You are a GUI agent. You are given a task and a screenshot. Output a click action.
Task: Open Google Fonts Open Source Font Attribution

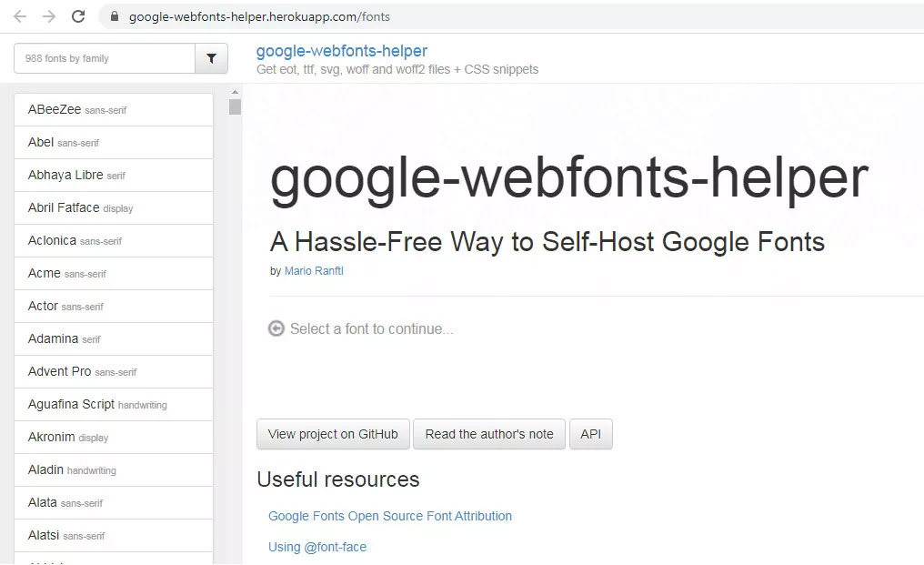pos(390,516)
